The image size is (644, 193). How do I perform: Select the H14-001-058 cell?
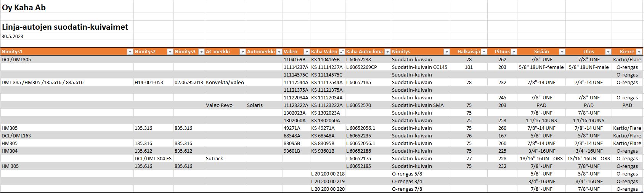154,83
